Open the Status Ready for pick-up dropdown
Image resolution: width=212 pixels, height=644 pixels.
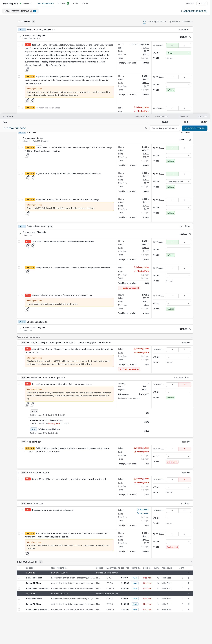[x=165, y=128]
